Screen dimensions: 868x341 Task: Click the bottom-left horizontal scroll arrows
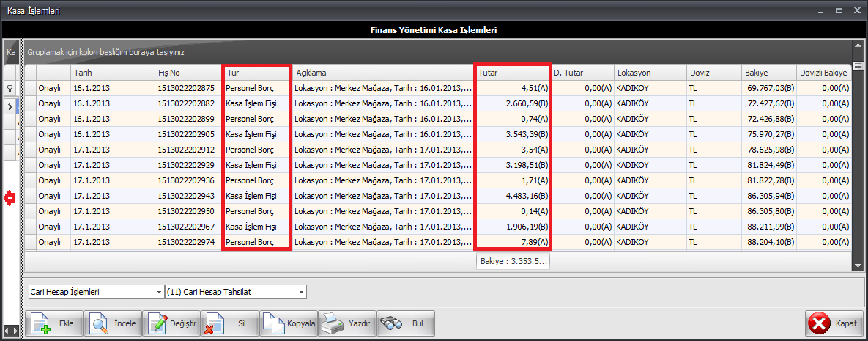click(11, 330)
